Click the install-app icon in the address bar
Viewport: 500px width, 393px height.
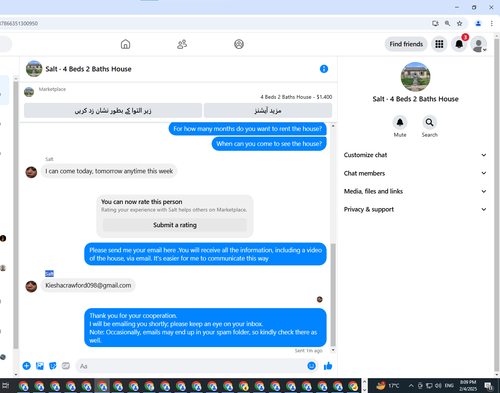pos(435,23)
